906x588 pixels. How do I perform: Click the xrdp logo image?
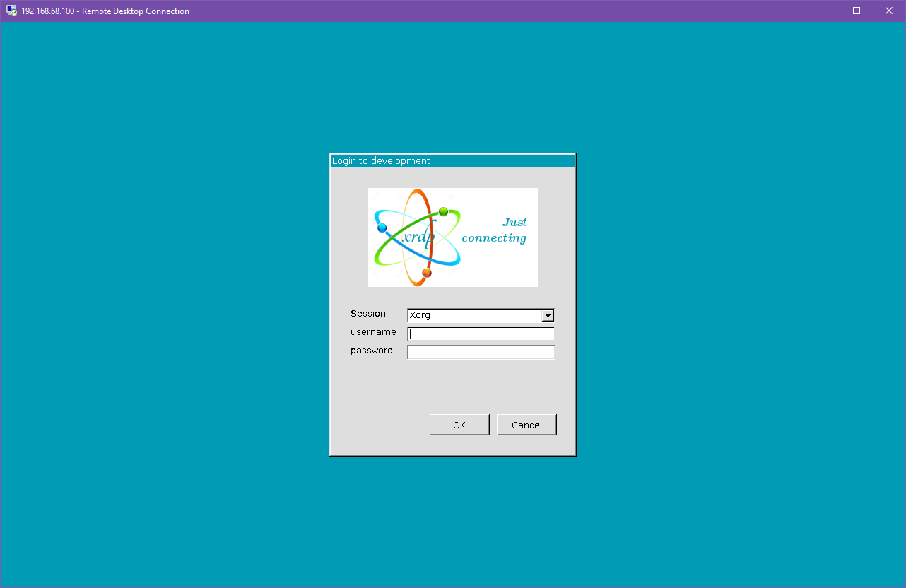pos(453,237)
